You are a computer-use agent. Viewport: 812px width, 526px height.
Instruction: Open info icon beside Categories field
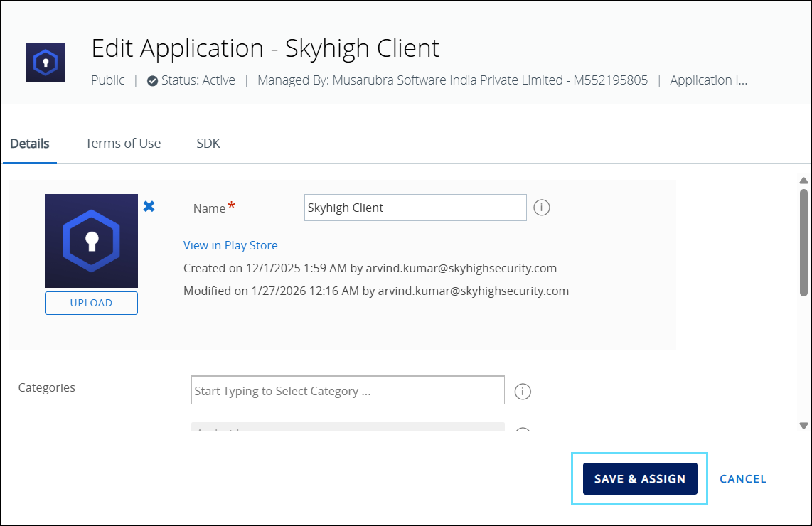pos(523,392)
